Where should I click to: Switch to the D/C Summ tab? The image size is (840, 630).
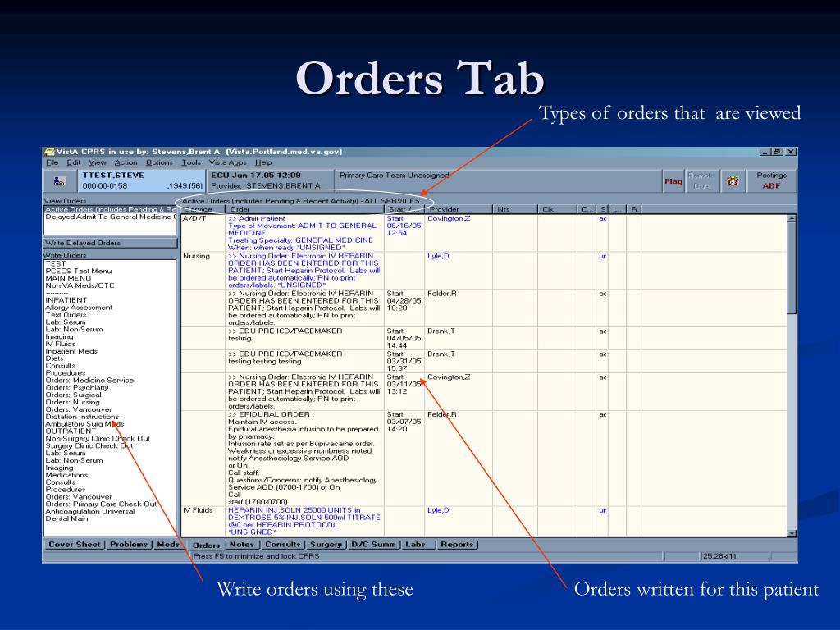pos(373,545)
